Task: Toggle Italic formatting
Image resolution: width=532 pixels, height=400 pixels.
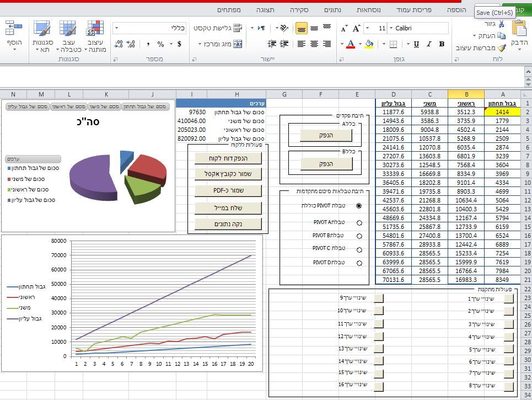Action: tap(429, 44)
